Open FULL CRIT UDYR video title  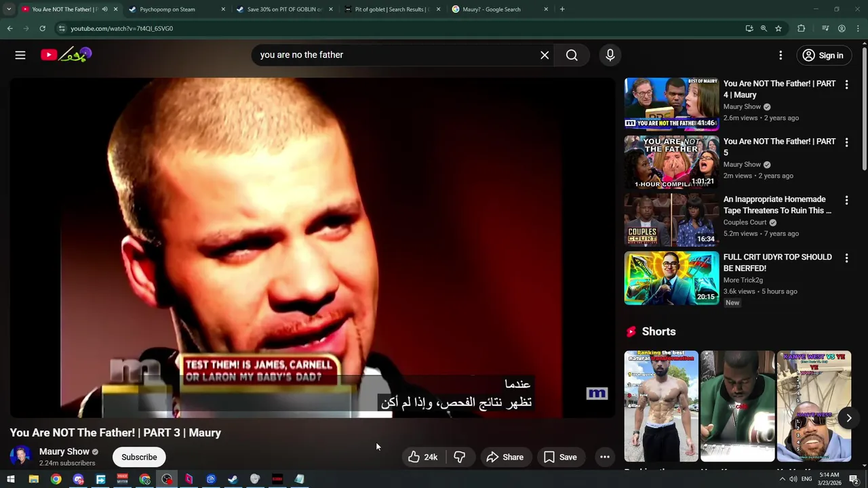[x=778, y=262]
